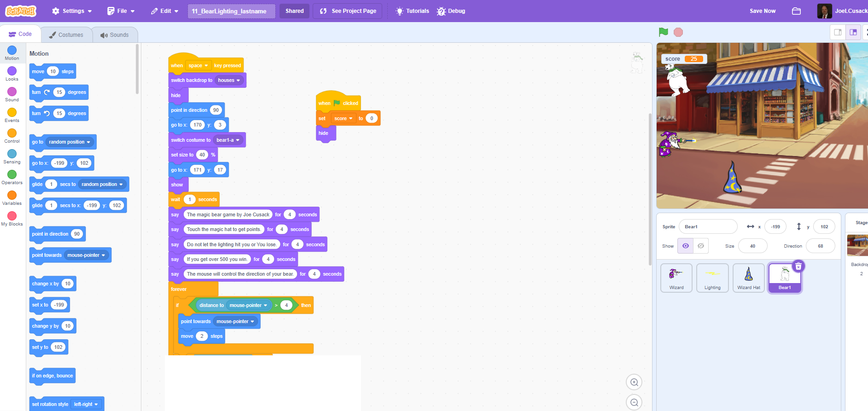Switch to the Sounds tab

point(115,35)
